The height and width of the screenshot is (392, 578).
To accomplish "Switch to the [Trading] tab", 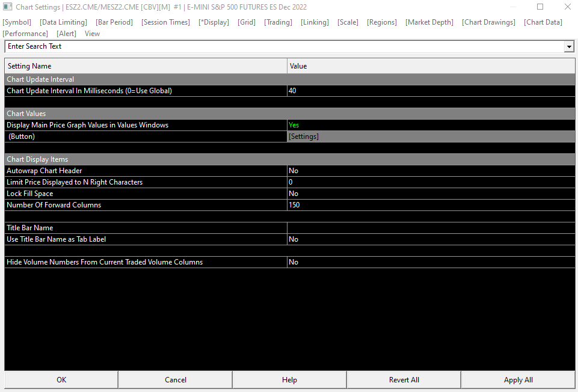I will click(278, 22).
